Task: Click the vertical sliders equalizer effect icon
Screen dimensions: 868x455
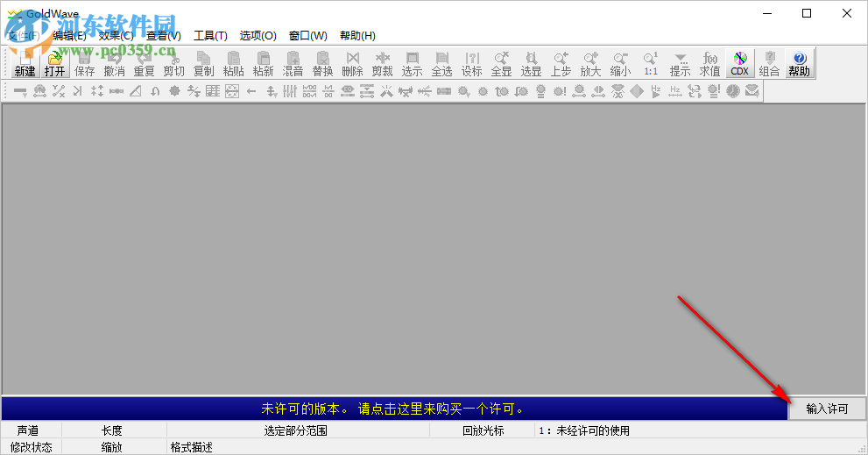Action: click(x=290, y=91)
